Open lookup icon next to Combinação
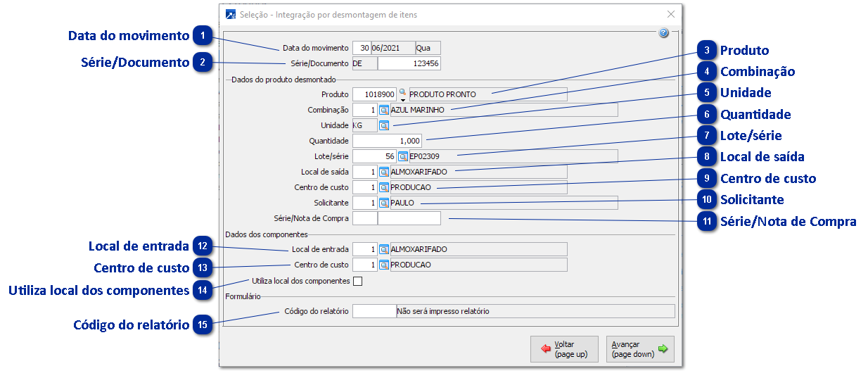Screen dimensions: 868x378 [x=384, y=110]
